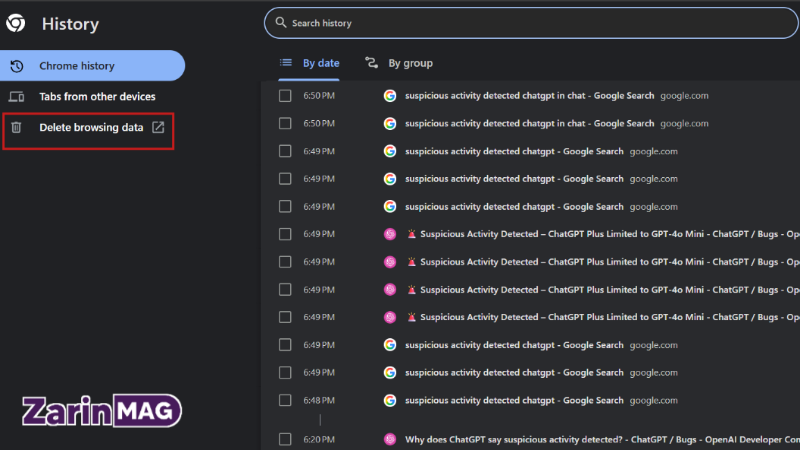800x450 pixels.
Task: Check the second 6:50 PM entry's checkbox
Action: click(285, 123)
